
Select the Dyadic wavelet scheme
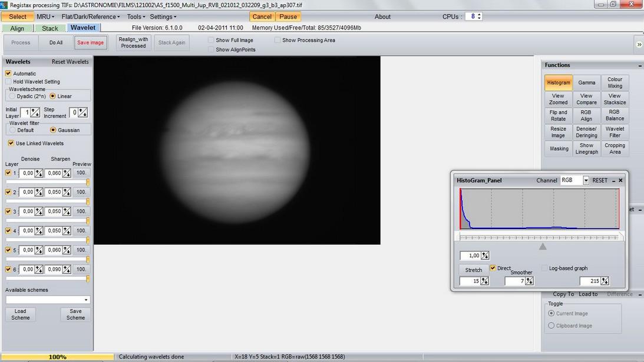pos(12,96)
